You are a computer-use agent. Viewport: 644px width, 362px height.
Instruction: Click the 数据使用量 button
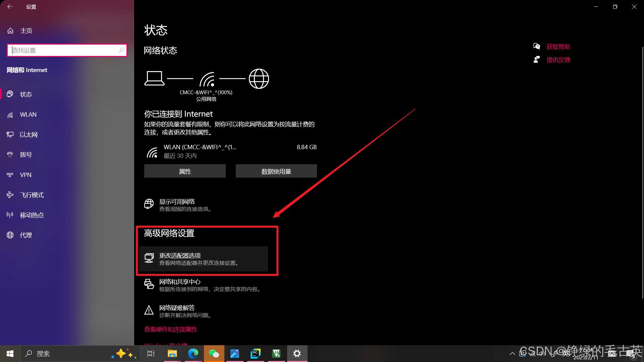pyautogui.click(x=276, y=171)
